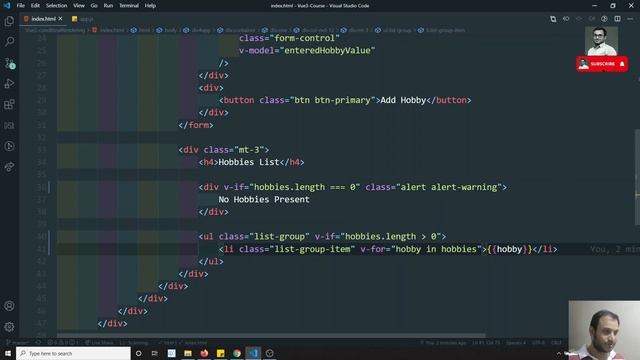This screenshot has height=360, width=640.
Task: Open the Manage gear icon
Action: pos(9,327)
